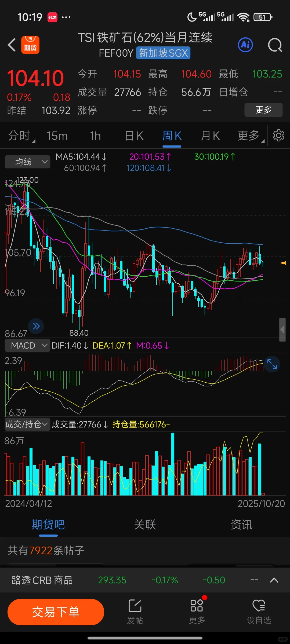Screen dimensions: 290x644
Task: Expand chart to fullscreen icon
Action: tap(272, 364)
